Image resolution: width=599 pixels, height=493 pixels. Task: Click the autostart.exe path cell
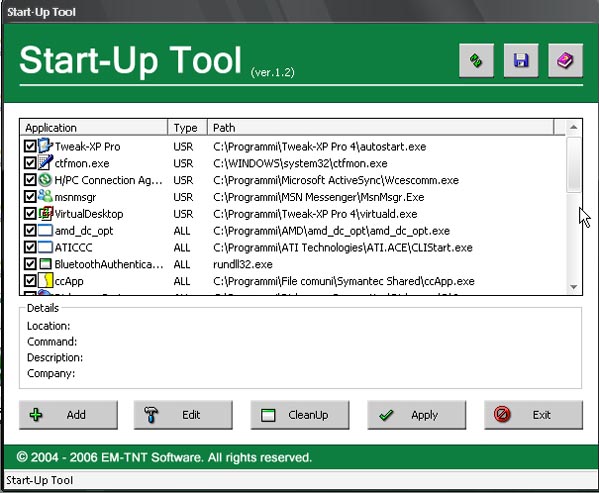(x=320, y=146)
